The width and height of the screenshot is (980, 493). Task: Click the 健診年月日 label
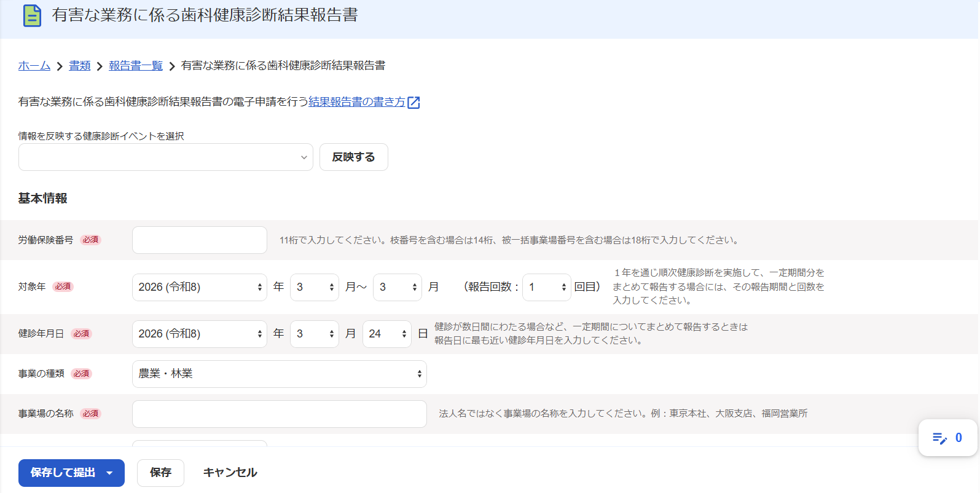41,334
